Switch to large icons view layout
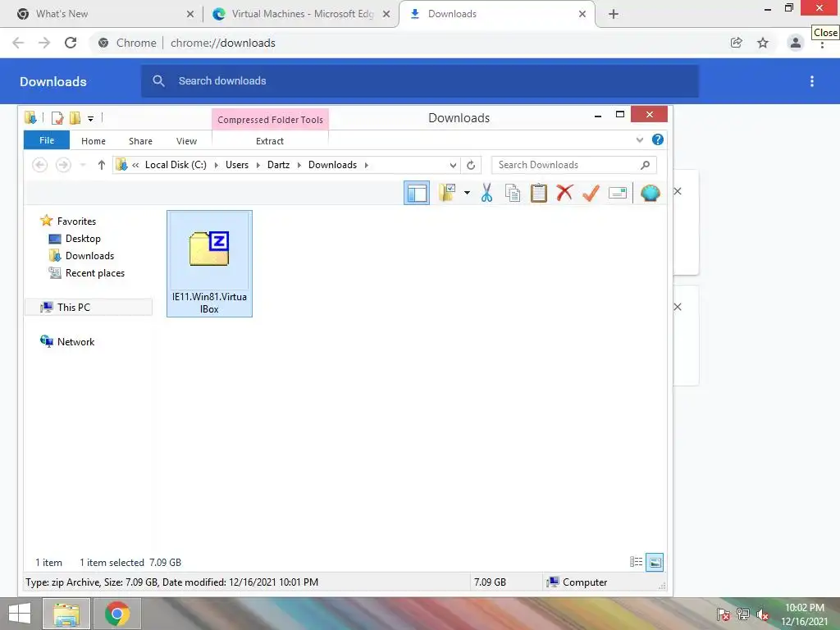This screenshot has width=840, height=630. pyautogui.click(x=655, y=562)
